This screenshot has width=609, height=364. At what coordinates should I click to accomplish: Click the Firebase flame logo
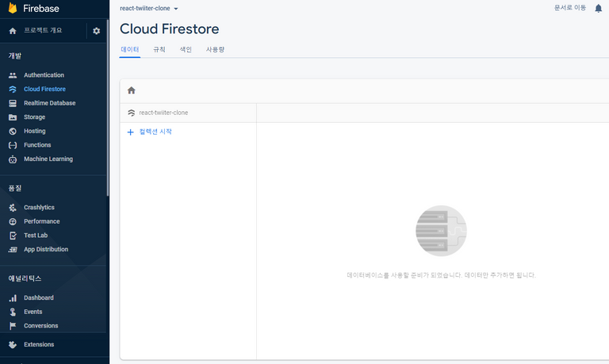point(13,8)
